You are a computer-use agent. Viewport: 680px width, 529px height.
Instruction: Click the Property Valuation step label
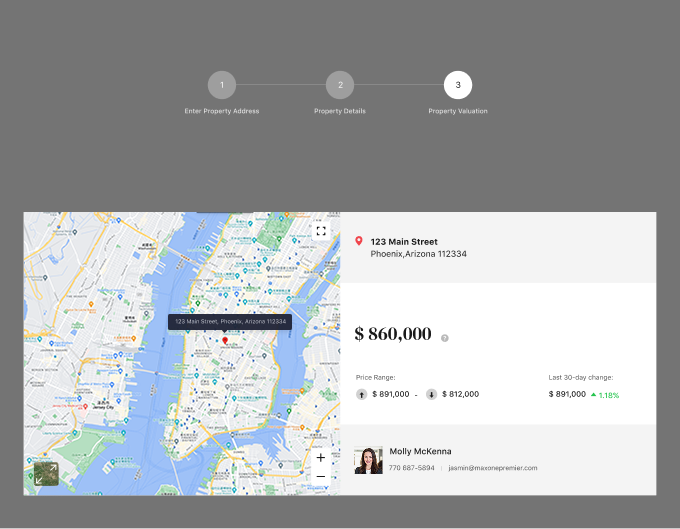point(458,111)
